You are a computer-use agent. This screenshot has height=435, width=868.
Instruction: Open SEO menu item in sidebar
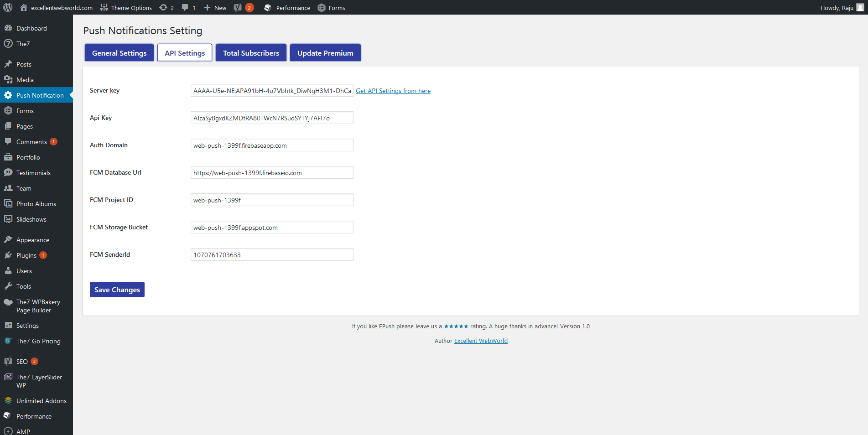click(36, 361)
